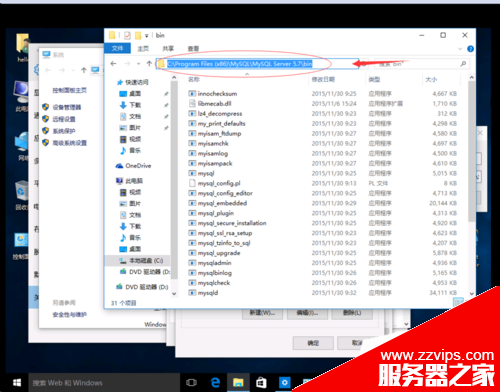Open 下载 under 快速访问
500x392 pixels.
point(135,105)
